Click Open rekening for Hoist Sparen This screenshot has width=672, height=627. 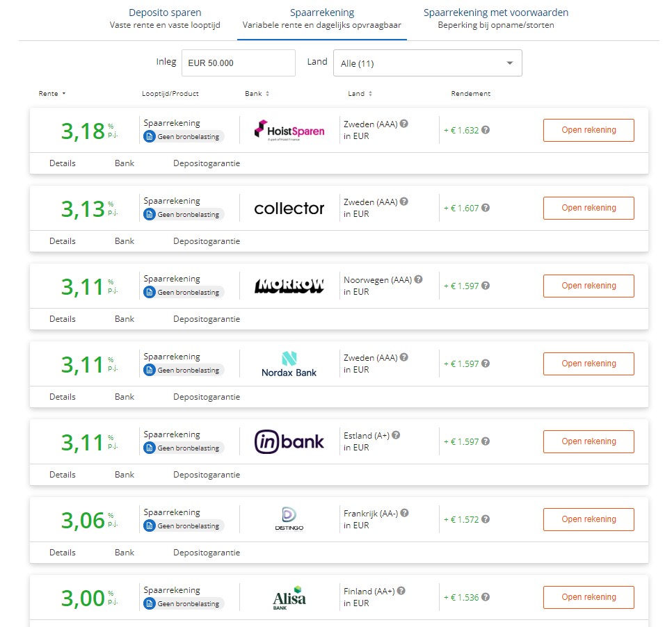tap(588, 130)
